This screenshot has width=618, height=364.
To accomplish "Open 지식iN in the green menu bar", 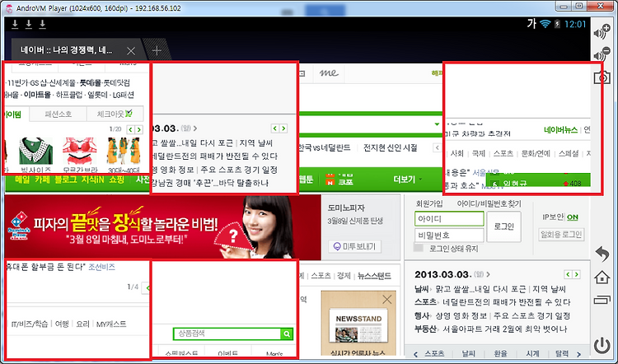I will (92, 180).
